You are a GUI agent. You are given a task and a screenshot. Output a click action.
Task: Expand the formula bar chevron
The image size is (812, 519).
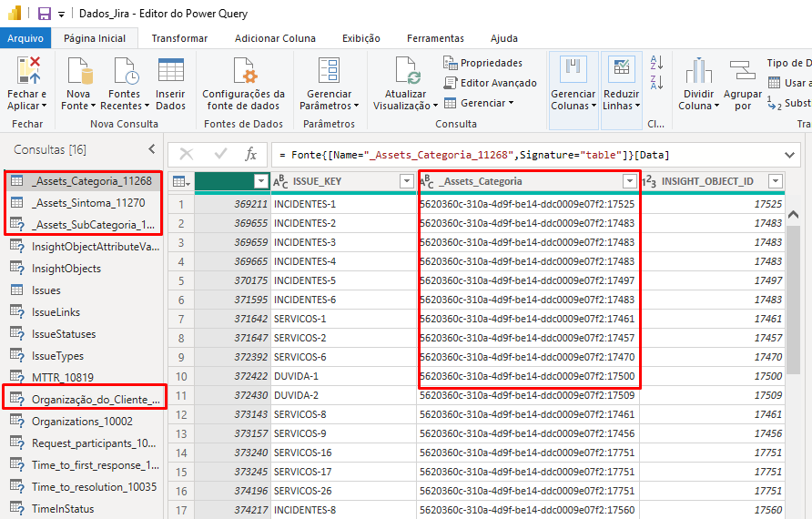790,155
